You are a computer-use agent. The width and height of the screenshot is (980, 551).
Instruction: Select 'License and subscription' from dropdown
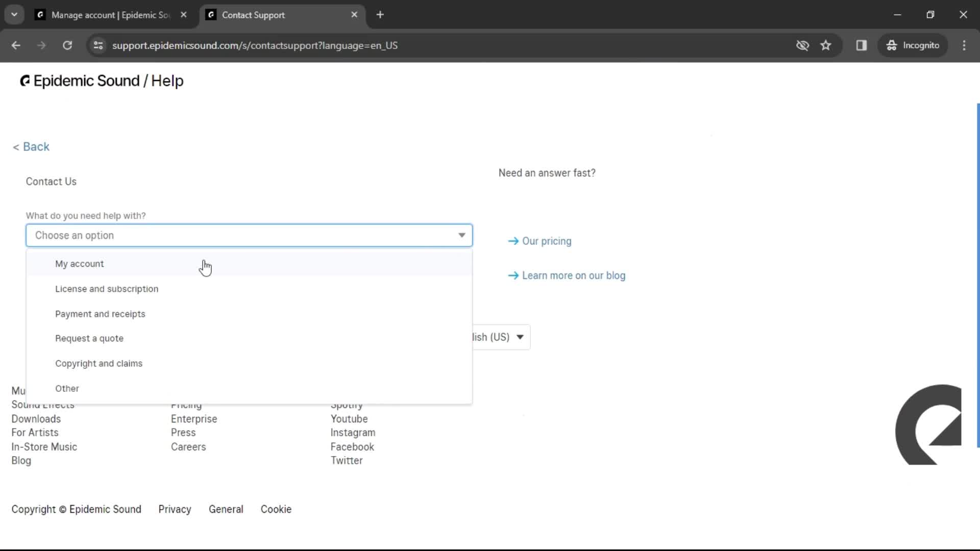pos(106,288)
